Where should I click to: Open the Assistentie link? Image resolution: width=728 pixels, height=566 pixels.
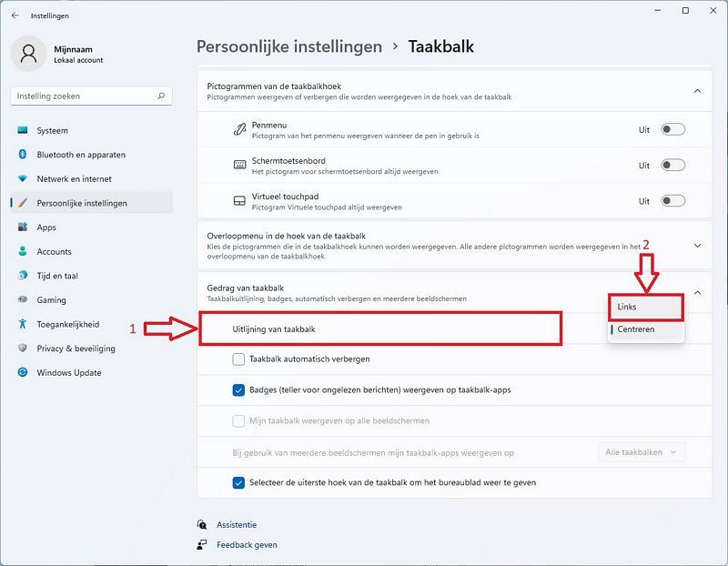click(237, 525)
